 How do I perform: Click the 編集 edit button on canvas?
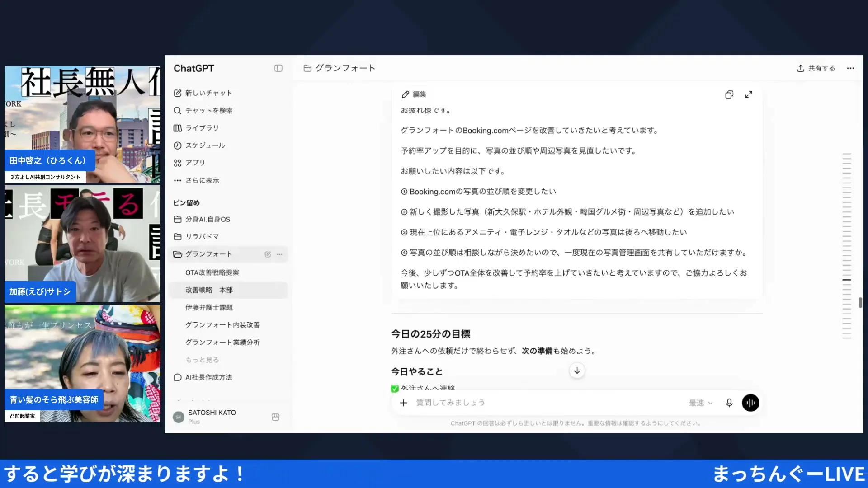[414, 94]
